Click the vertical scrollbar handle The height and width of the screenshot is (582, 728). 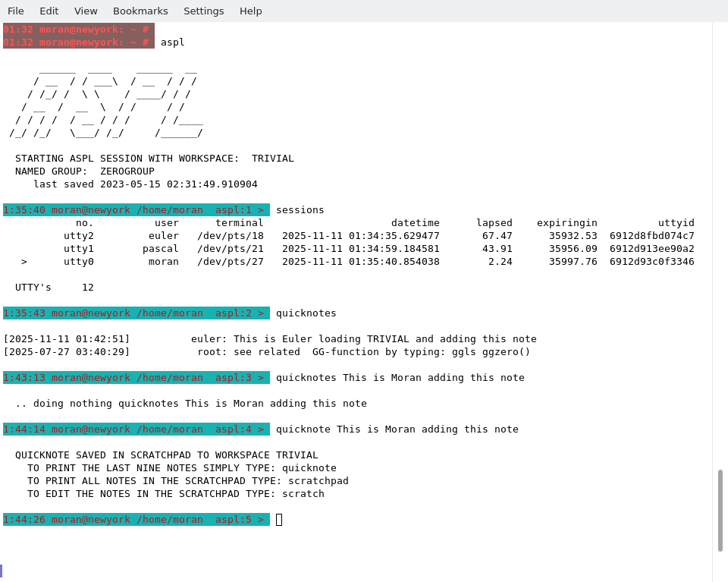point(720,510)
